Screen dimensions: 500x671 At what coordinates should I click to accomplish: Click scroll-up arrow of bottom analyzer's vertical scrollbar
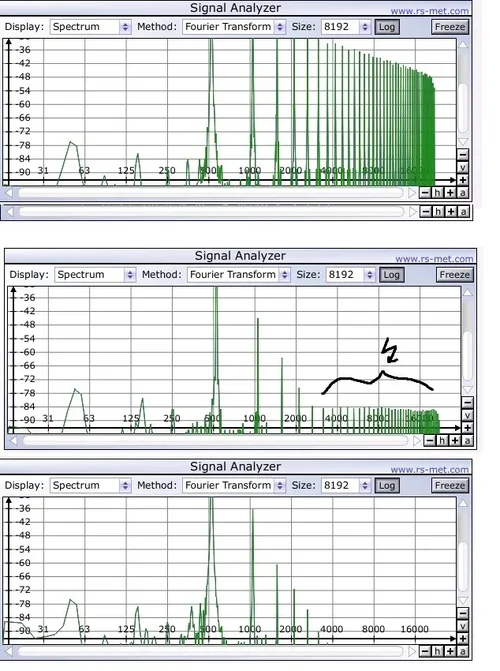463,503
